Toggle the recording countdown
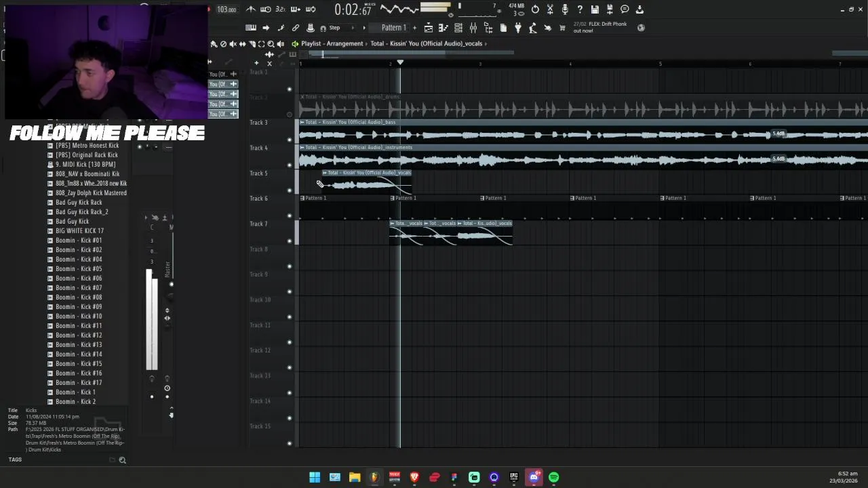Image resolution: width=868 pixels, height=488 pixels. click(x=280, y=9)
